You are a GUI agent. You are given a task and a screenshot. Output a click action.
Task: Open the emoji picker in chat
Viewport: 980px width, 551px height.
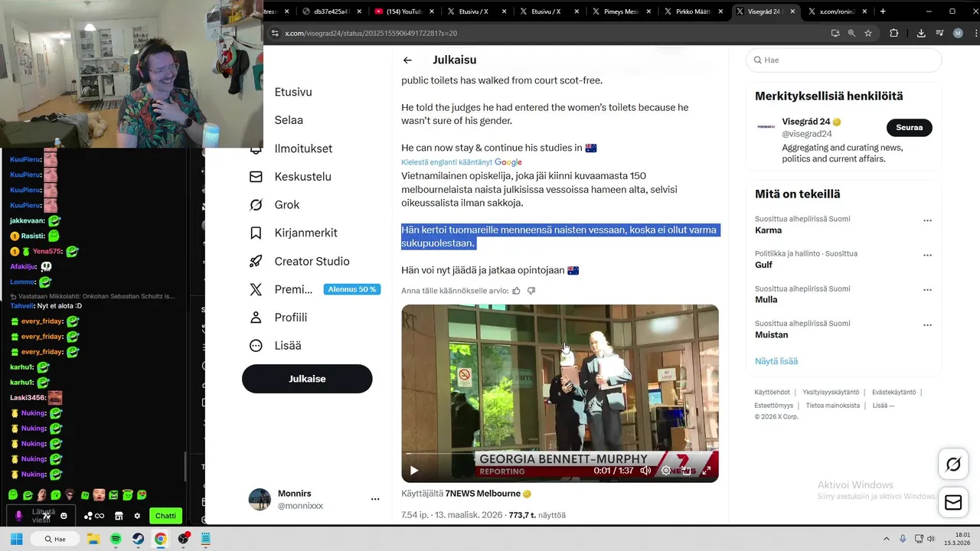[64, 516]
